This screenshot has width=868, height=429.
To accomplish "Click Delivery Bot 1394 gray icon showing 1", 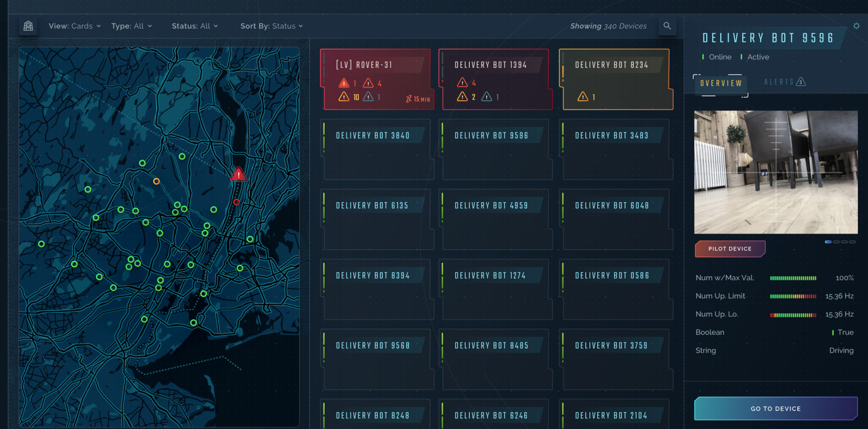I will pos(487,97).
